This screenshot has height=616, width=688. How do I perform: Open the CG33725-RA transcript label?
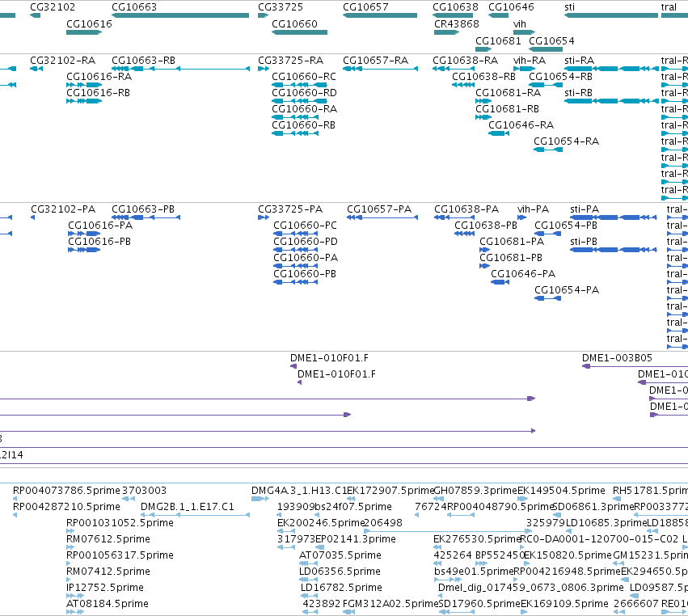click(291, 60)
